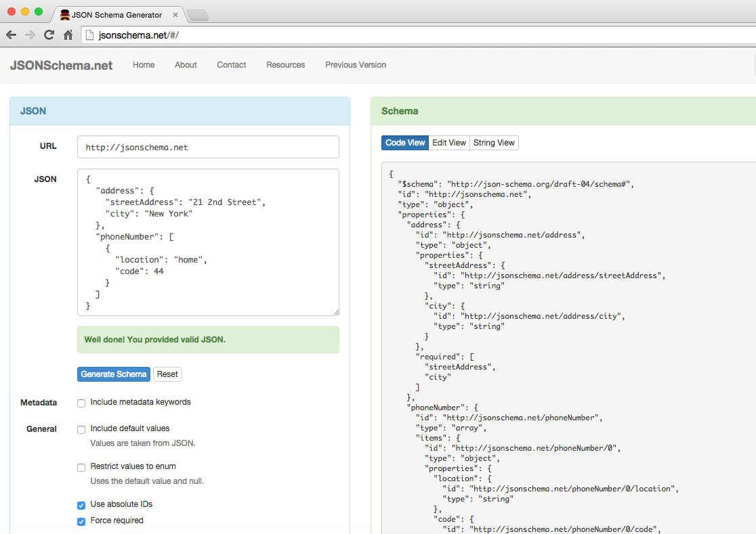Click the browser back navigation arrow
This screenshot has width=756, height=534.
point(11,35)
